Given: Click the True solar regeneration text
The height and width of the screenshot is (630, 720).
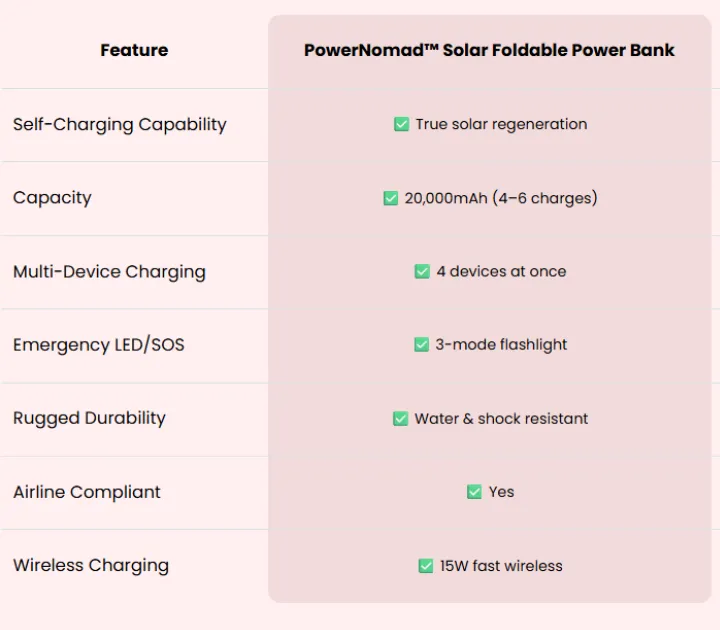Looking at the screenshot, I should tap(501, 124).
